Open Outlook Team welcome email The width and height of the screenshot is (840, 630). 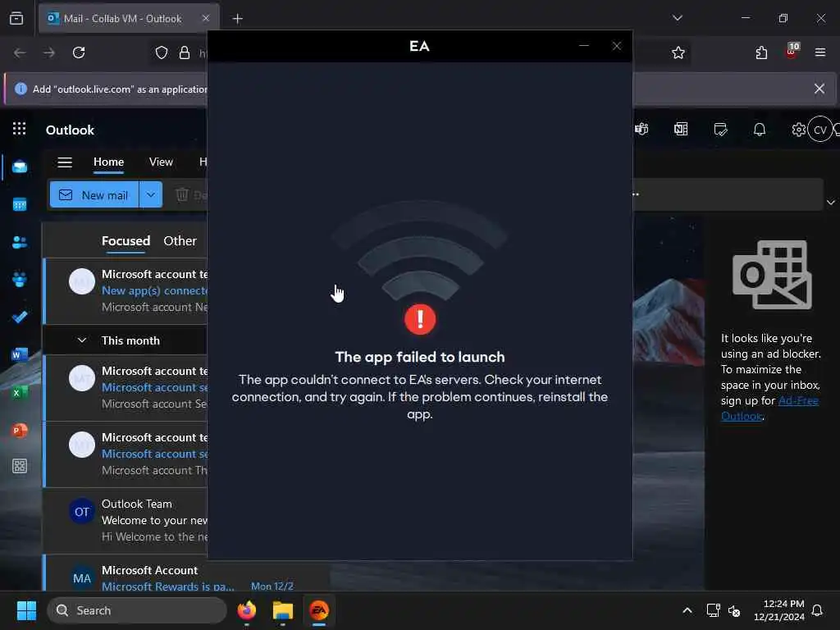[126, 520]
